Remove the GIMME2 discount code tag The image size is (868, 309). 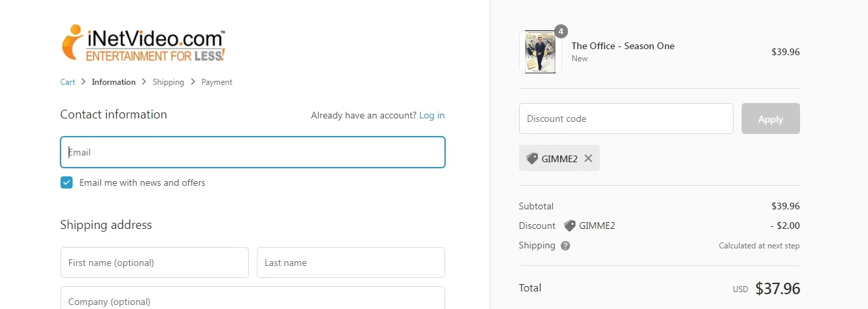[588, 158]
